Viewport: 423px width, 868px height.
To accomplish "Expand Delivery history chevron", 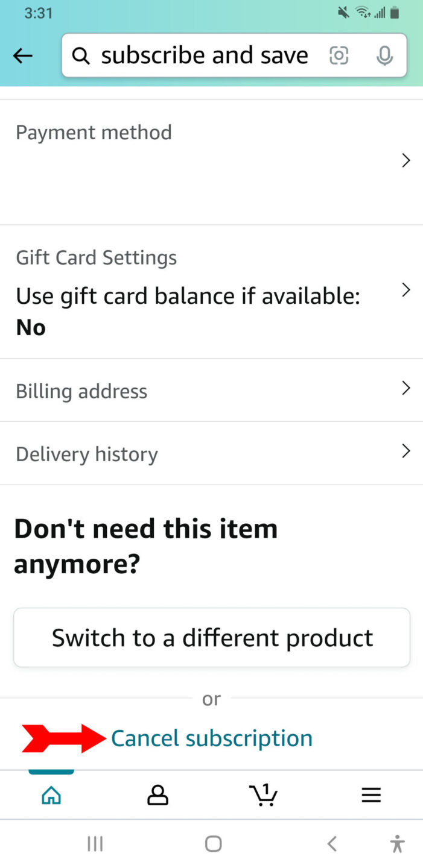I will coord(406,451).
